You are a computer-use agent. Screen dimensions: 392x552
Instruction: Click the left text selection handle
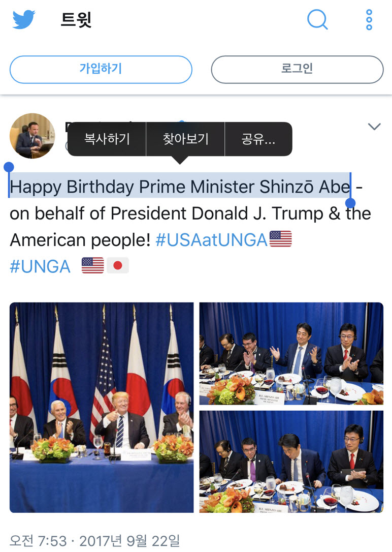[x=9, y=168]
